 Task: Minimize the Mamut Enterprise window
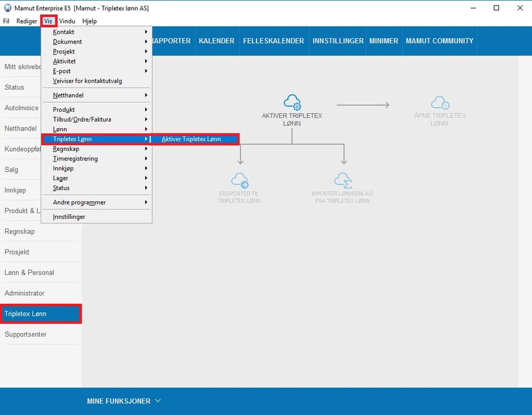tap(473, 8)
